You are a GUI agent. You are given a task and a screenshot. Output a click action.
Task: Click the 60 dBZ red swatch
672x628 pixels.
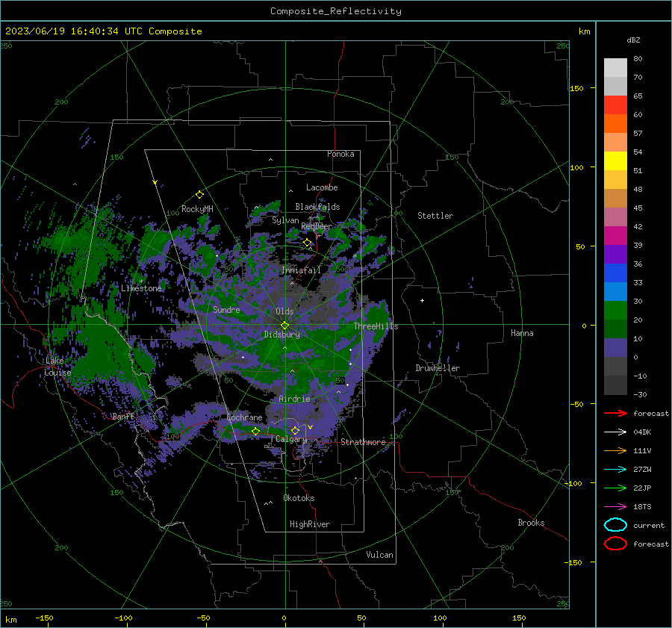[x=615, y=105]
